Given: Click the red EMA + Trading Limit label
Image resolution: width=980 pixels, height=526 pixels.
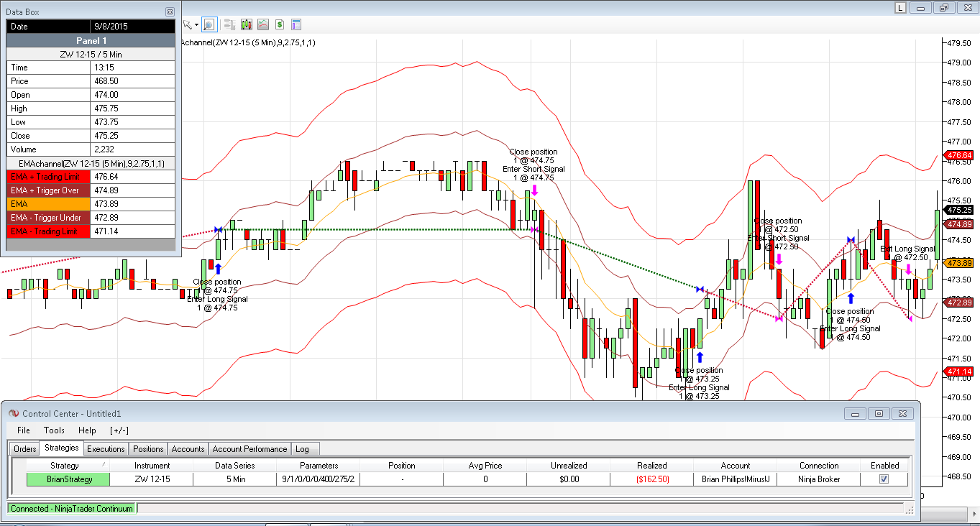Looking at the screenshot, I should [x=49, y=177].
